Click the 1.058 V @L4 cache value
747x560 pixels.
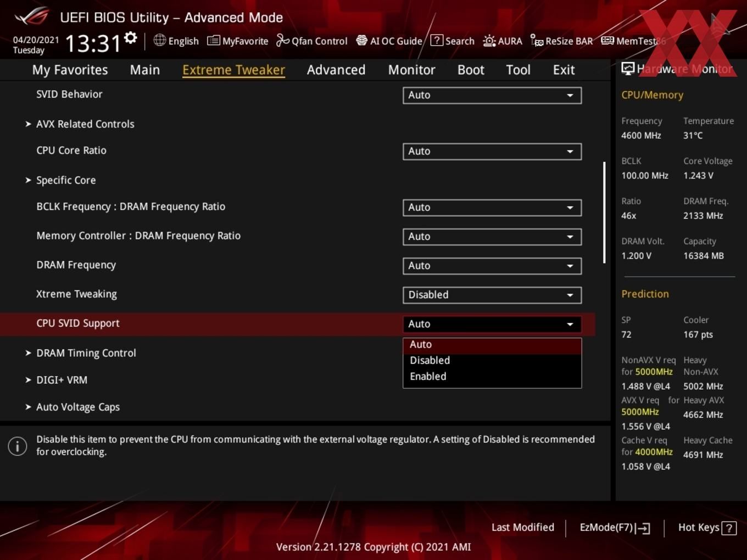click(x=645, y=467)
